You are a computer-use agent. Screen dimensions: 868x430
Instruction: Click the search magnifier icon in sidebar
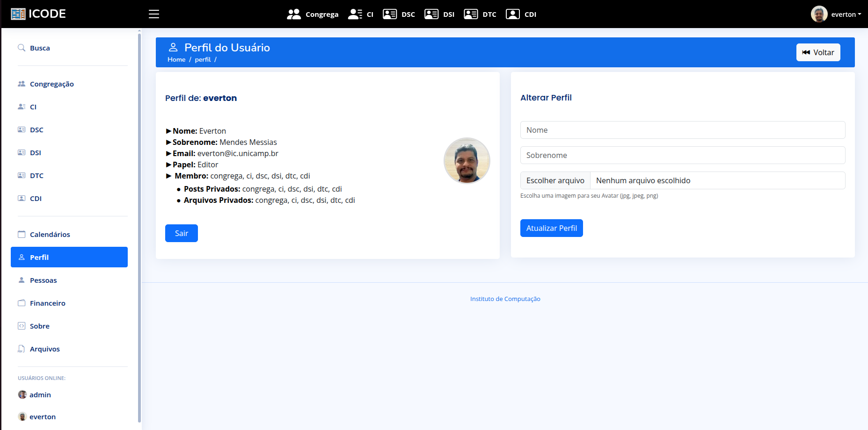pyautogui.click(x=22, y=48)
